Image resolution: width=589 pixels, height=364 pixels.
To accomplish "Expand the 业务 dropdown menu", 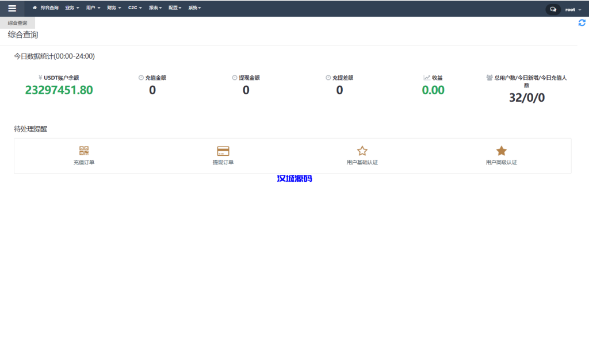I will 72,9.
